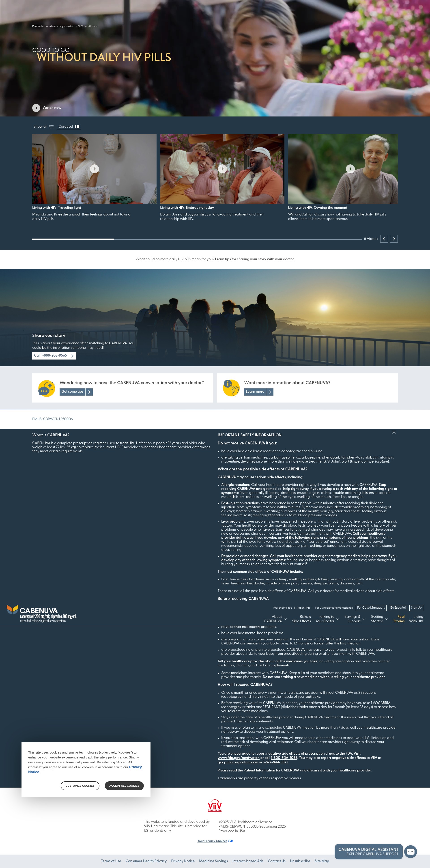
Task: Expand Talking to Your Doctor menu
Action: point(327,619)
